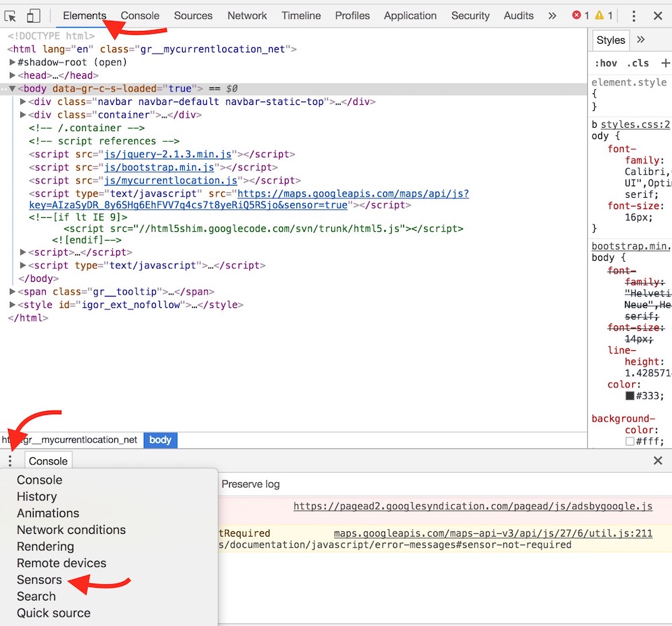Open the more tabs chevron in the toolbar
Screen dimensions: 672x626
552,15
